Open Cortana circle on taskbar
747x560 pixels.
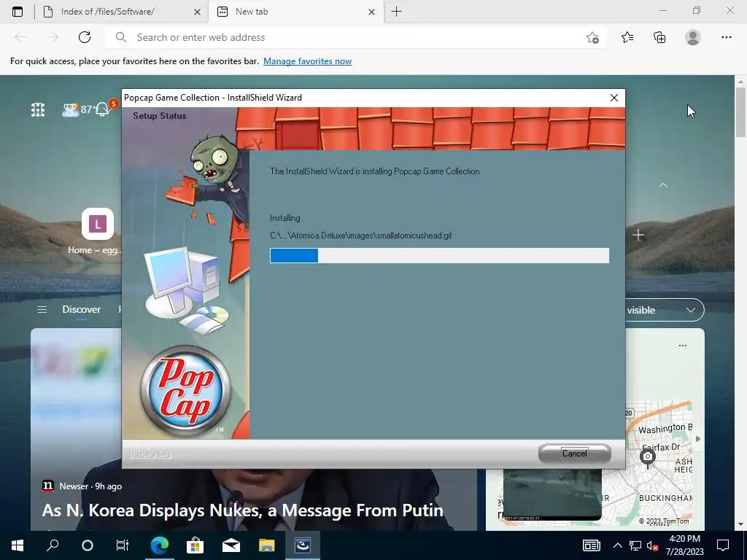pyautogui.click(x=88, y=545)
